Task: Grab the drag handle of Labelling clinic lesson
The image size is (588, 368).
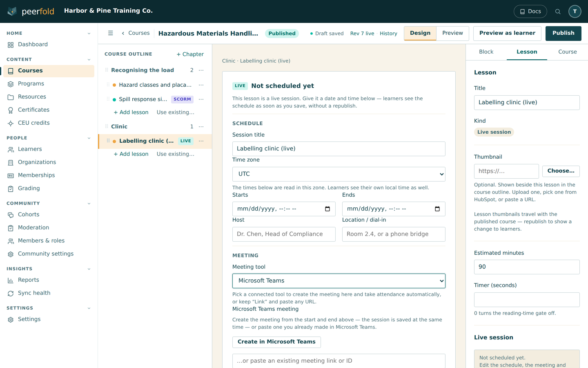Action: pos(108,141)
